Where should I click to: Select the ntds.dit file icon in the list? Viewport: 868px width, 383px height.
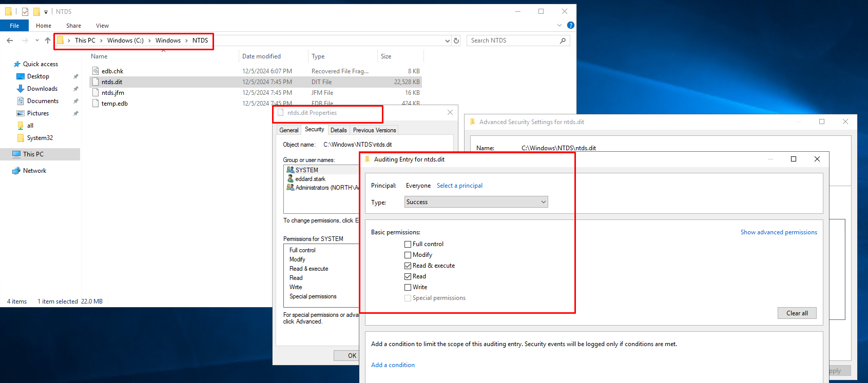tap(95, 82)
